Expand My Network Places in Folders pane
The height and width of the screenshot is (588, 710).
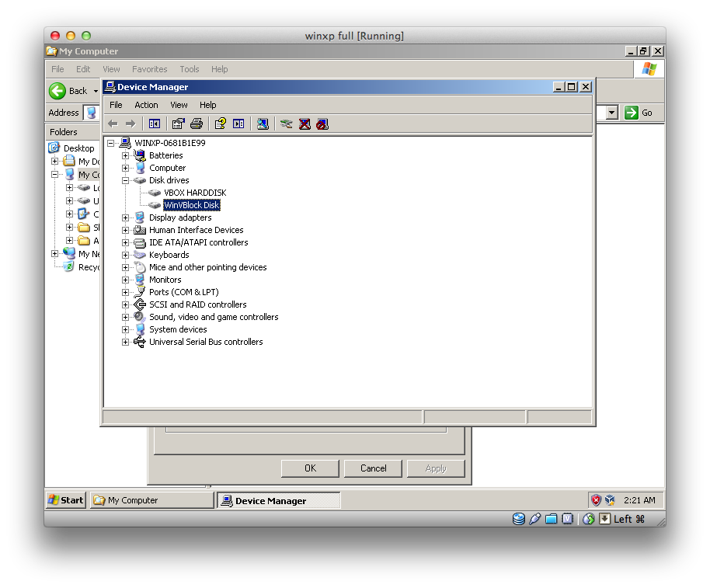(55, 253)
